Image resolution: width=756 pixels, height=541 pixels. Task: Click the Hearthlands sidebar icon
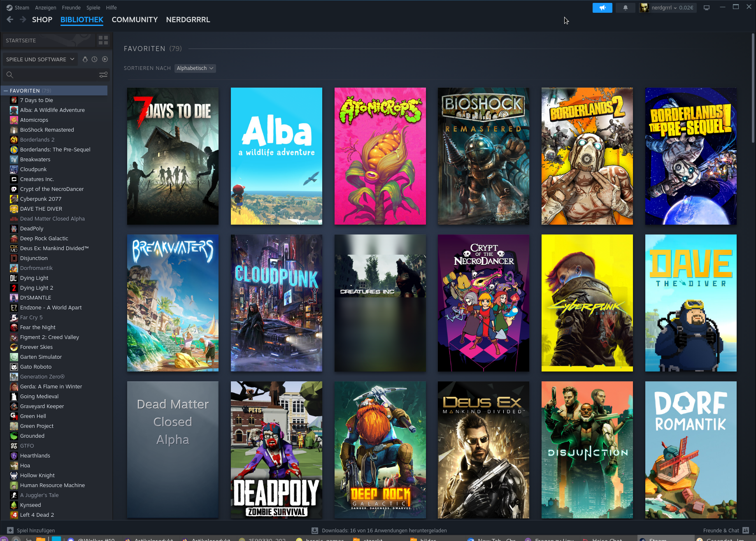pos(14,455)
